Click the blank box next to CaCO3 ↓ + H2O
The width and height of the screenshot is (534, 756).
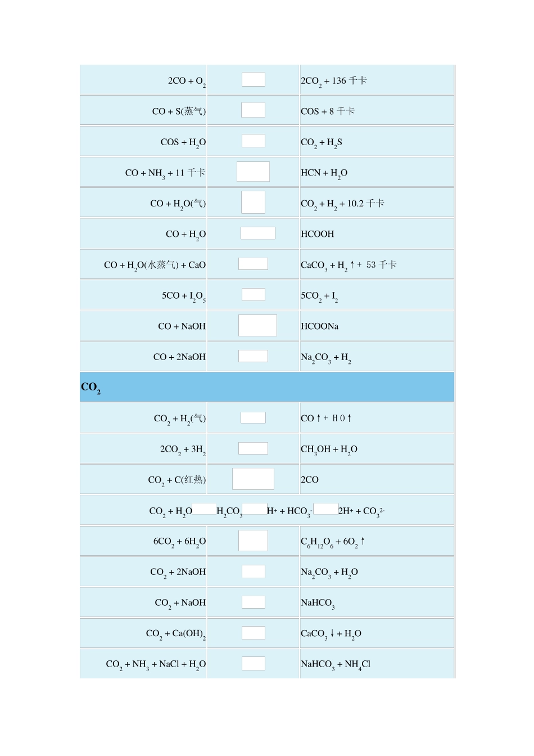pyautogui.click(x=254, y=632)
